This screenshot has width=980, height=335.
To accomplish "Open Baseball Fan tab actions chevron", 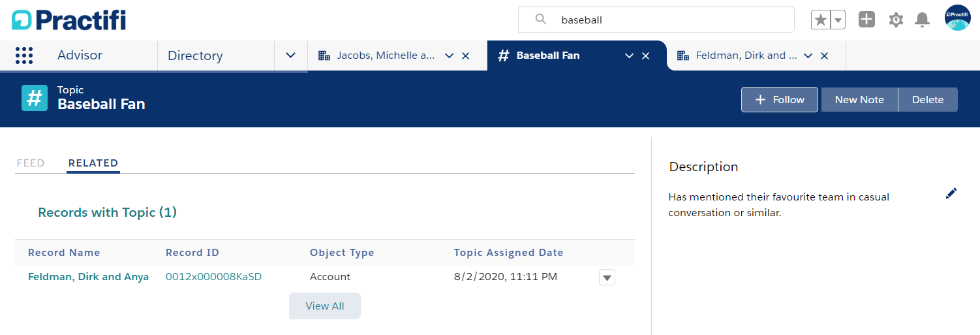I will click(x=630, y=56).
